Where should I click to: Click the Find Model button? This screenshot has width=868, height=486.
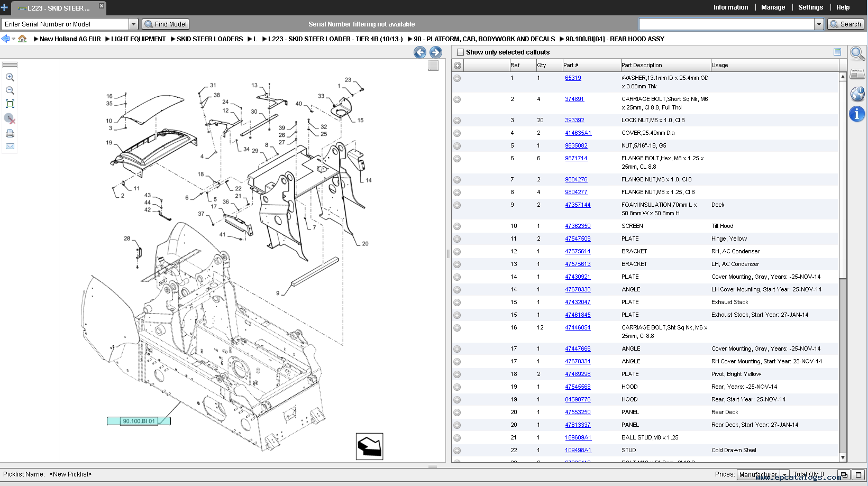pos(165,24)
